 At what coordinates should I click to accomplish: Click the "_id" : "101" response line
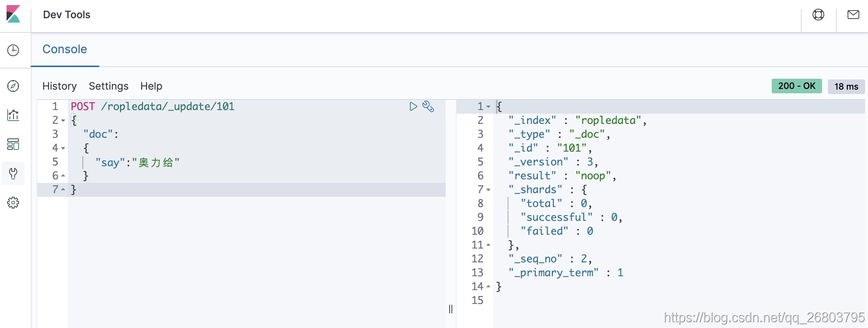coord(550,148)
